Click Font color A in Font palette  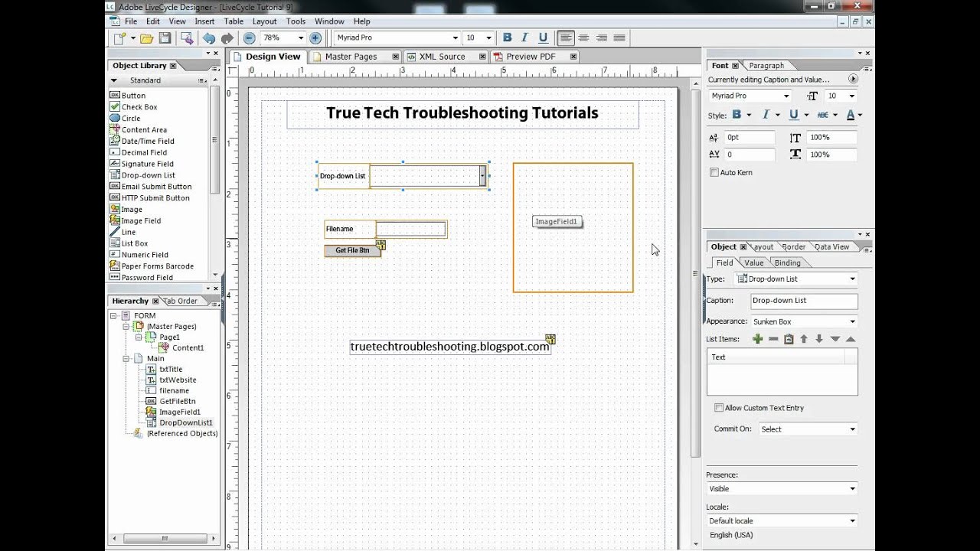coord(851,115)
